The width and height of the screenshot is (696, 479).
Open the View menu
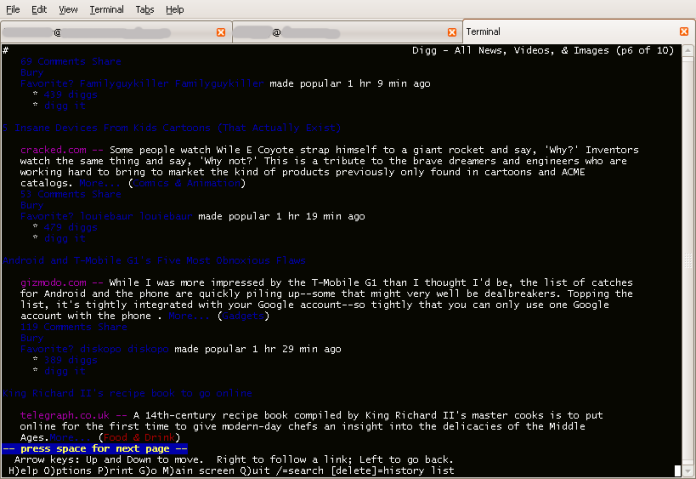click(x=68, y=9)
